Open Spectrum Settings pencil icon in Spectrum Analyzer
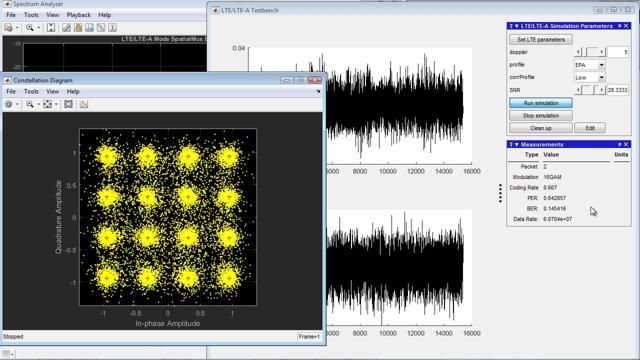 pyautogui.click(x=66, y=28)
